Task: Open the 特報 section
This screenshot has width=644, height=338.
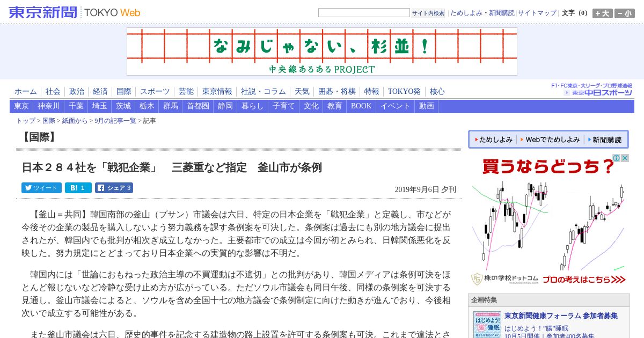Action: pyautogui.click(x=372, y=91)
